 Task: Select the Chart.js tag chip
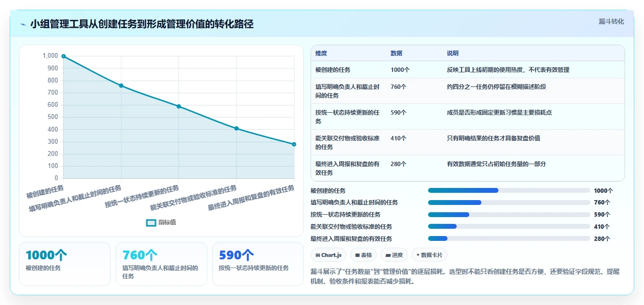(x=329, y=255)
